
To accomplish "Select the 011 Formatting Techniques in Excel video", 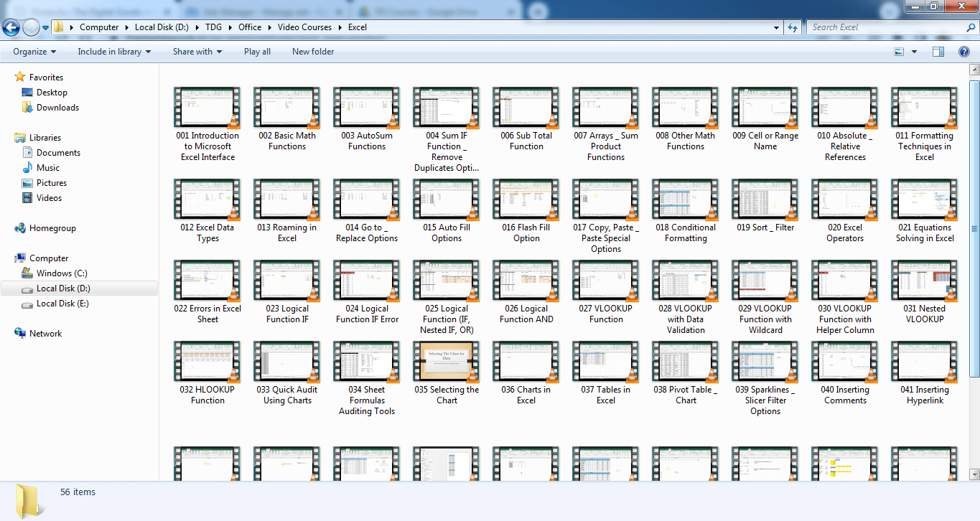I will tap(925, 125).
